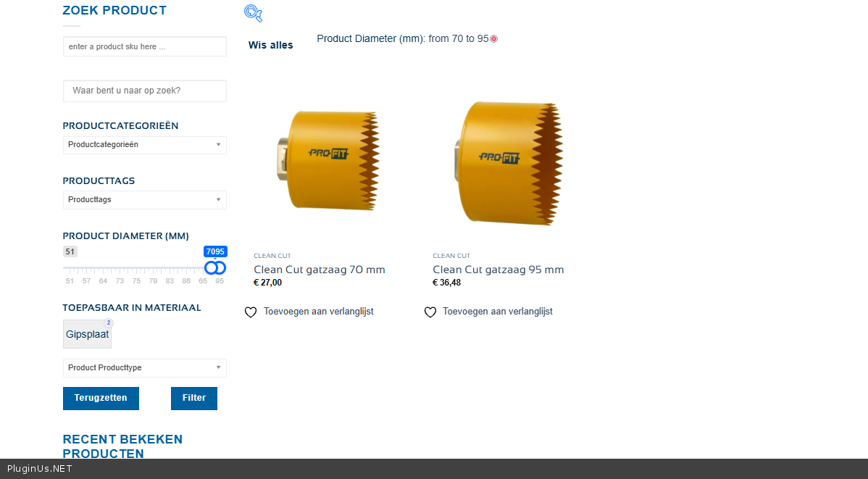Click the product SKU input field
Viewport: 868px width, 479px height.
[145, 46]
